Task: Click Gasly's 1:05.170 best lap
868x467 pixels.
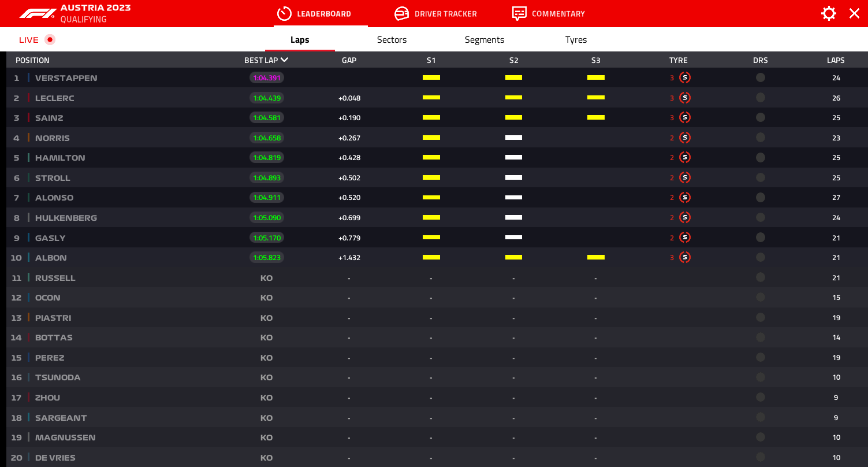Action: pyautogui.click(x=267, y=238)
